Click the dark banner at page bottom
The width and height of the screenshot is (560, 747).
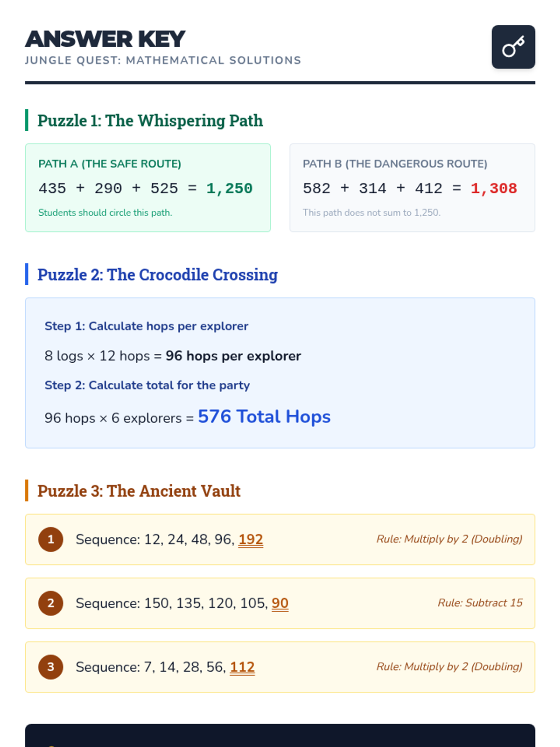coord(280,736)
